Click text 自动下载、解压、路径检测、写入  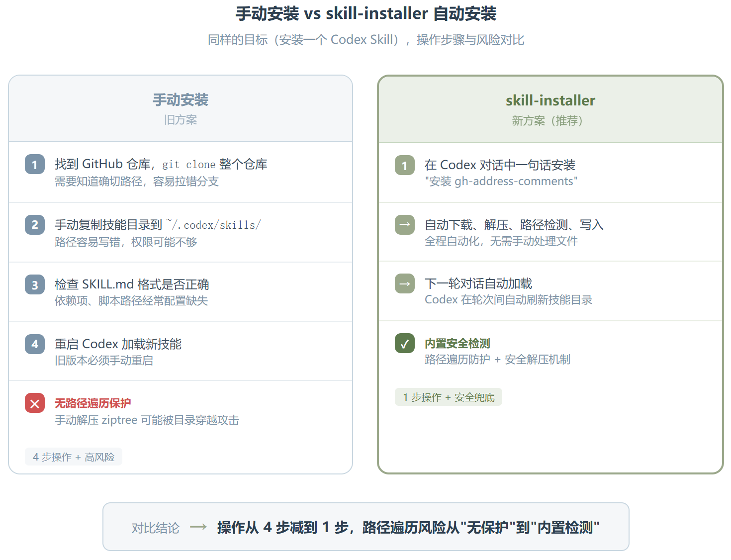pyautogui.click(x=514, y=225)
